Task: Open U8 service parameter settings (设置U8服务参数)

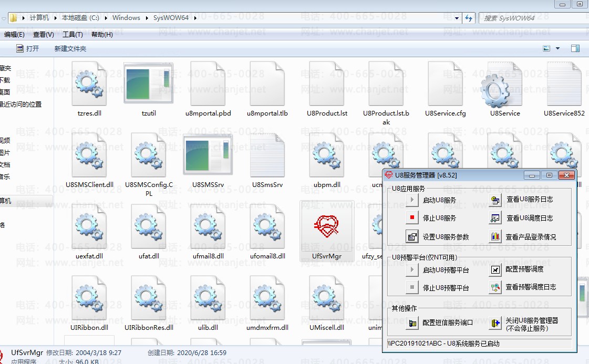Action: [412, 237]
